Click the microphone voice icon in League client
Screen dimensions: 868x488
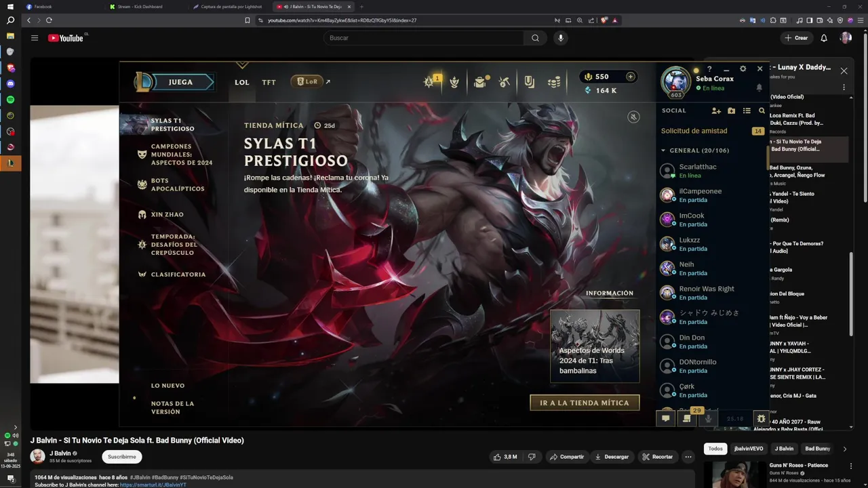tap(708, 419)
